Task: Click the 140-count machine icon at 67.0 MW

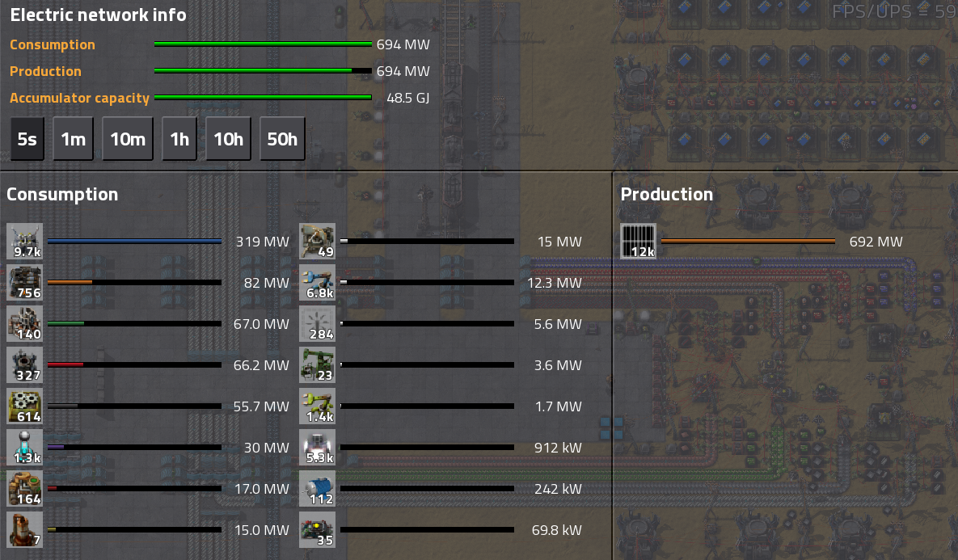Action: 24,324
